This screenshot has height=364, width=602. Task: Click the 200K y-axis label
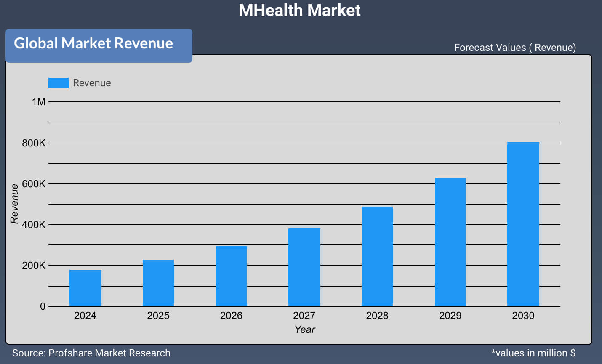point(34,266)
